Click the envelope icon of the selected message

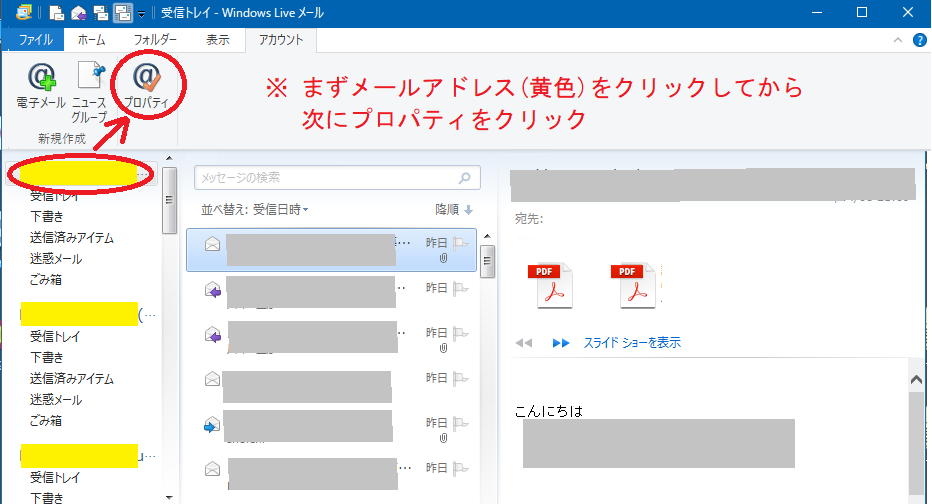[212, 244]
